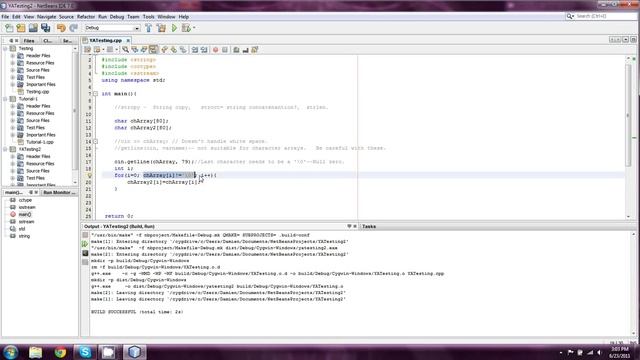Viewport: 640px width, 360px height.
Task: Open the Debug menu
Action: point(117,17)
